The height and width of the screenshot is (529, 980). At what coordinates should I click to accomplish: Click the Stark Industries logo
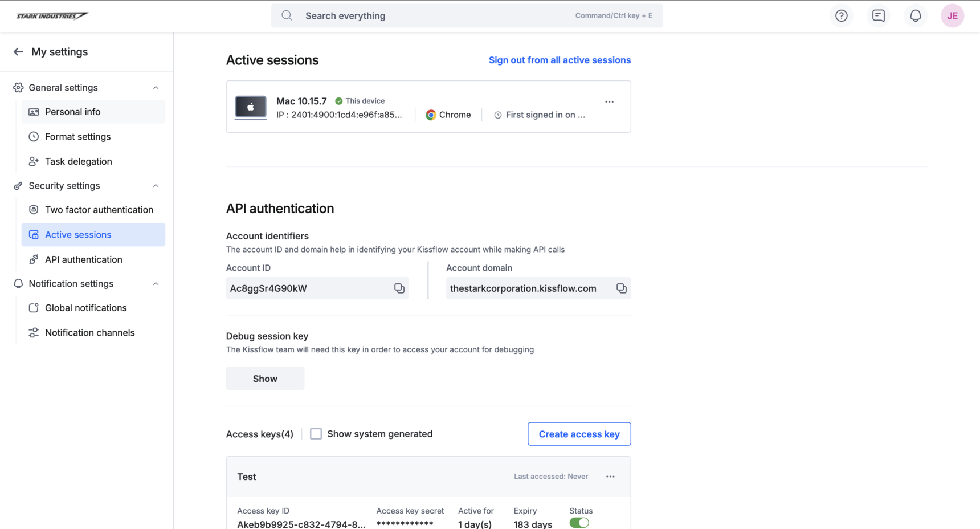click(x=52, y=16)
